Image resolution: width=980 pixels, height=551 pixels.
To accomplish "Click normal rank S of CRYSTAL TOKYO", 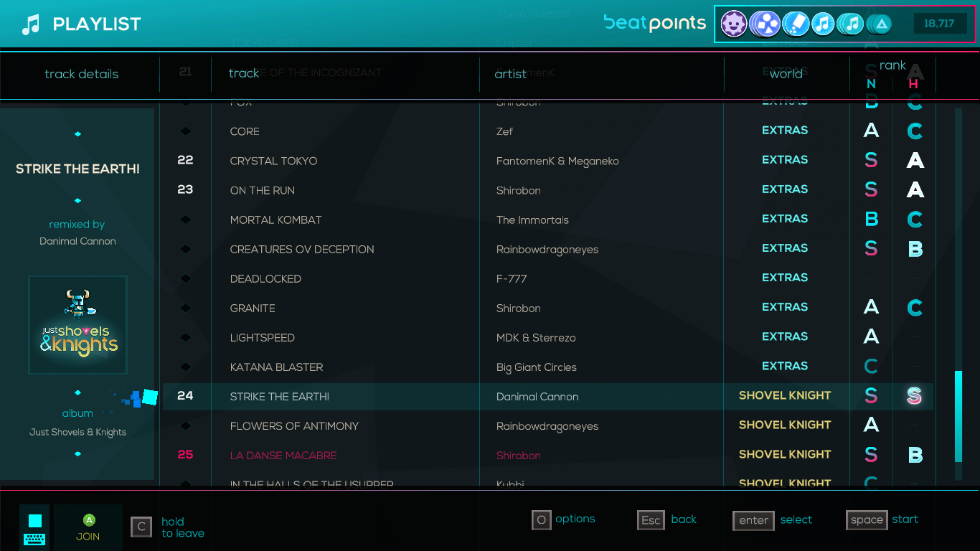I will 871,161.
